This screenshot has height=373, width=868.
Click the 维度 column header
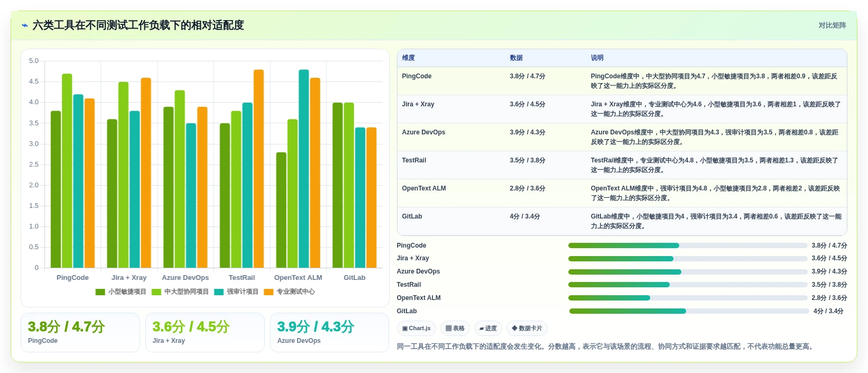[x=408, y=58]
